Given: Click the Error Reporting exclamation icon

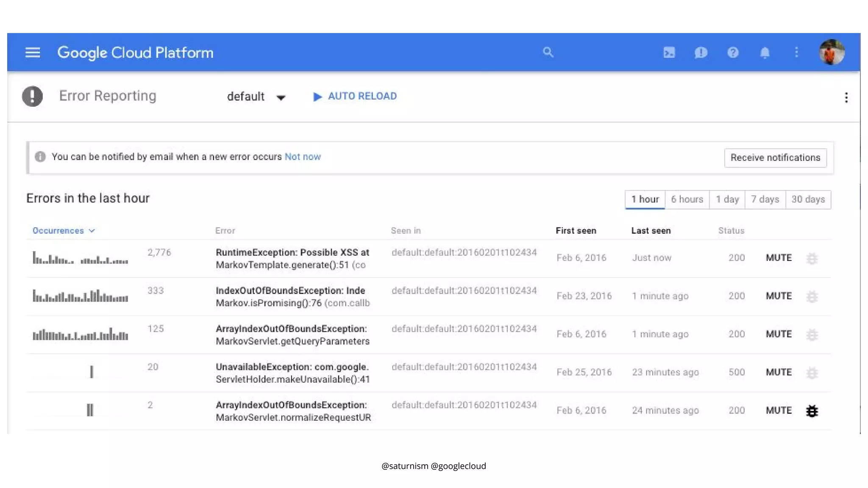Looking at the screenshot, I should [x=33, y=96].
